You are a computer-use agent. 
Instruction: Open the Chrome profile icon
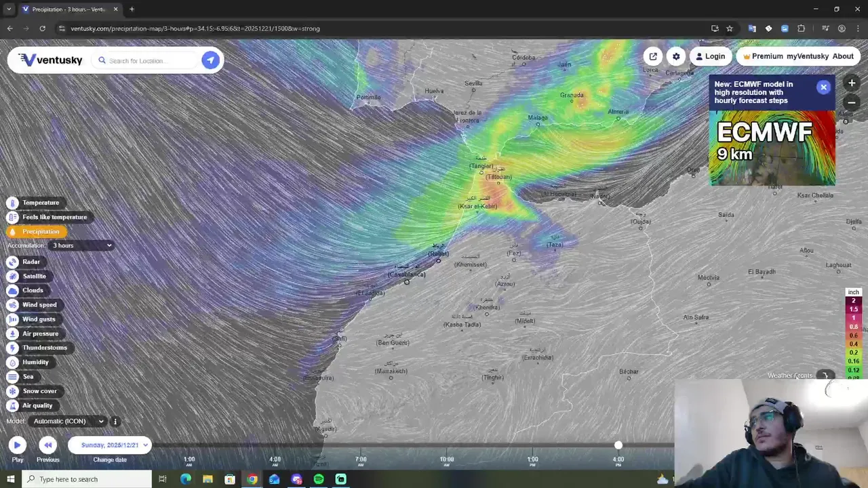tap(842, 28)
